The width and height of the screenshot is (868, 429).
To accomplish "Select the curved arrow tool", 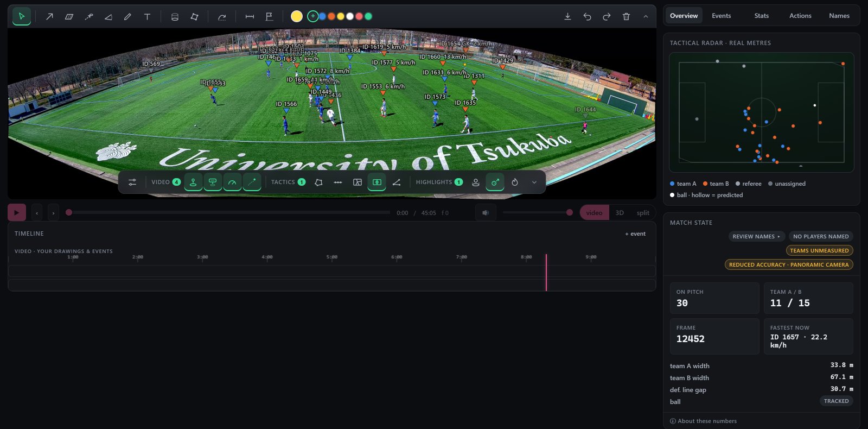I will point(222,16).
